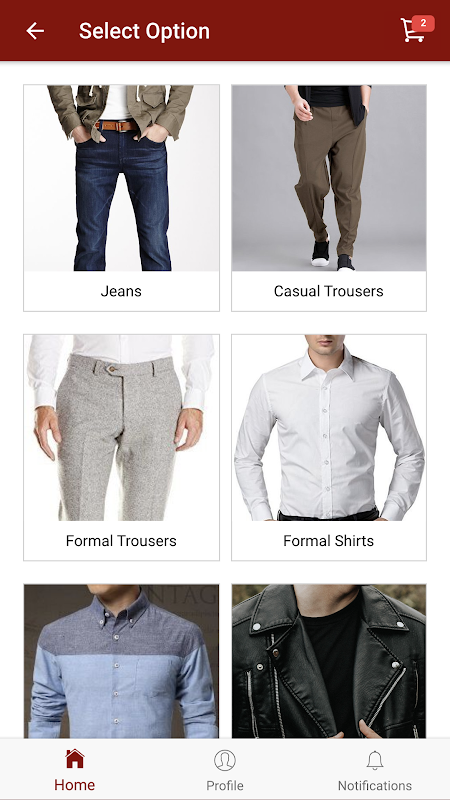Click the Casual Trousers label
The image size is (450, 800).
pos(329,291)
